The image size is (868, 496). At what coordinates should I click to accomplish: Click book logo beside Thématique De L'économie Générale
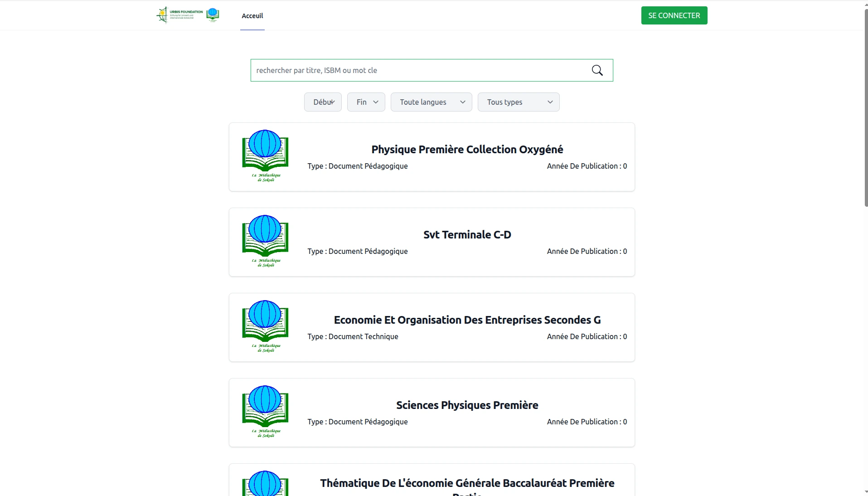265,483
